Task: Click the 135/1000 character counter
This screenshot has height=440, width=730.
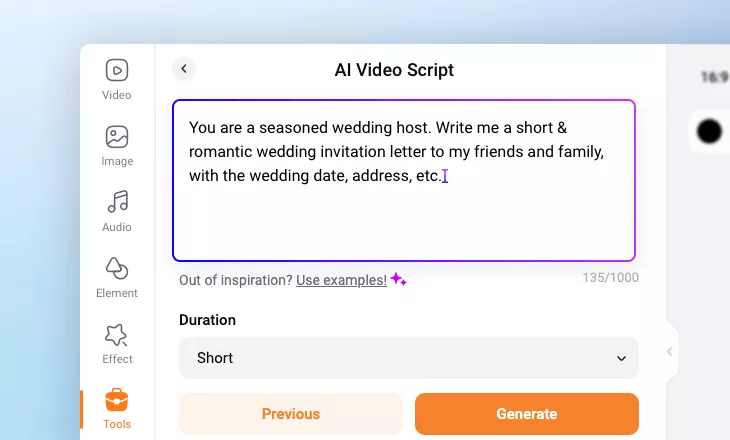Action: (610, 278)
